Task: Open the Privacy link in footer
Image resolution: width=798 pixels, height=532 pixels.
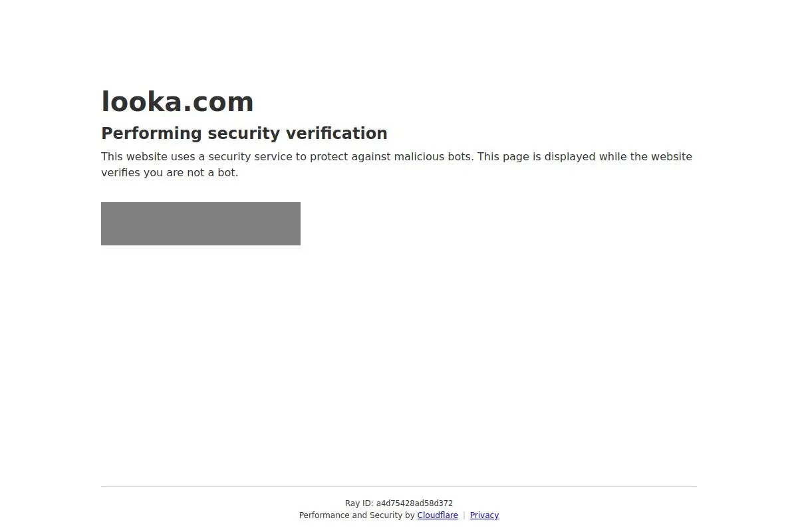Action: 484,515
